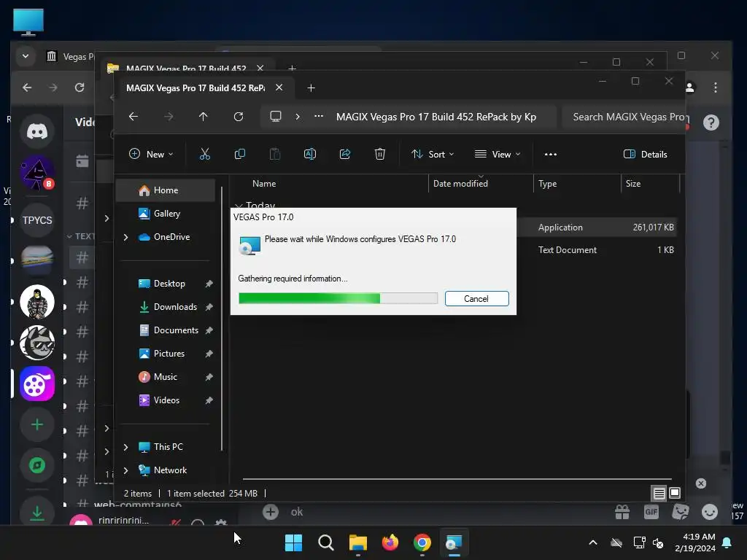The height and width of the screenshot is (560, 747).
Task: Click Discord gift icon in chat bar
Action: tap(622, 512)
